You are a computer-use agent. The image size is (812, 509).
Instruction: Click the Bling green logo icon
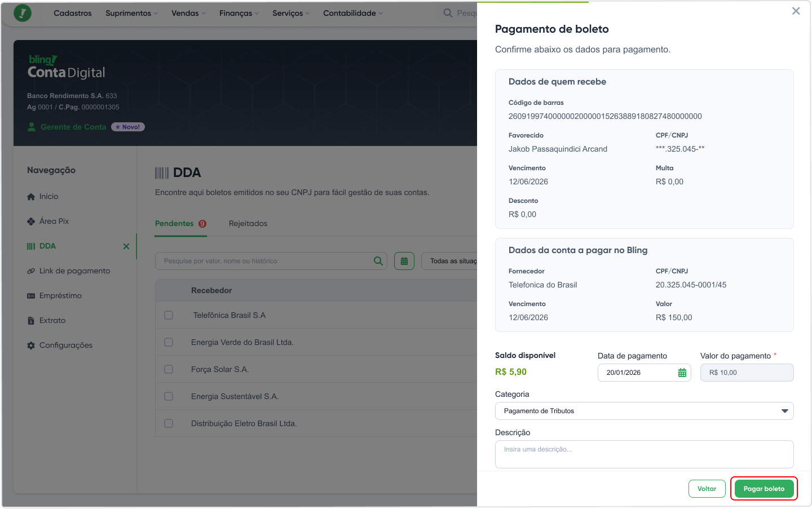tap(23, 13)
